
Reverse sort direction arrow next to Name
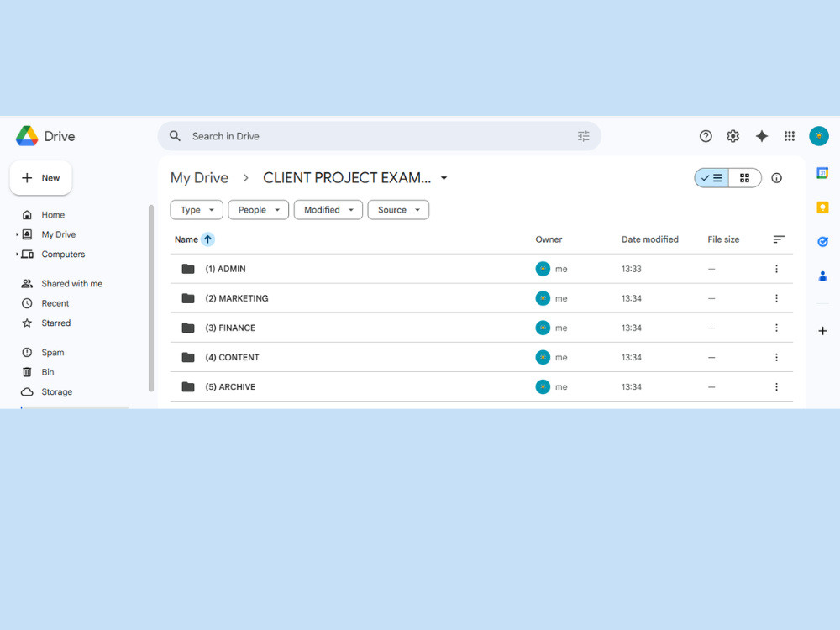point(207,239)
